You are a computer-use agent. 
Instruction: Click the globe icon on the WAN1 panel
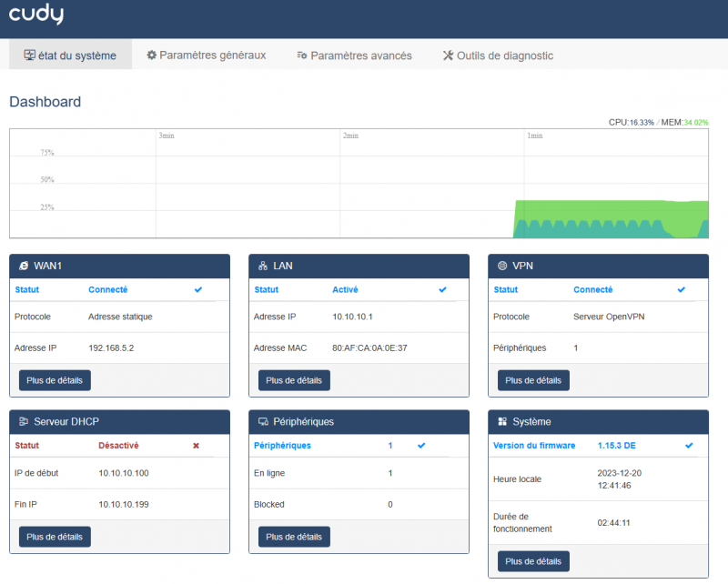[x=22, y=266]
